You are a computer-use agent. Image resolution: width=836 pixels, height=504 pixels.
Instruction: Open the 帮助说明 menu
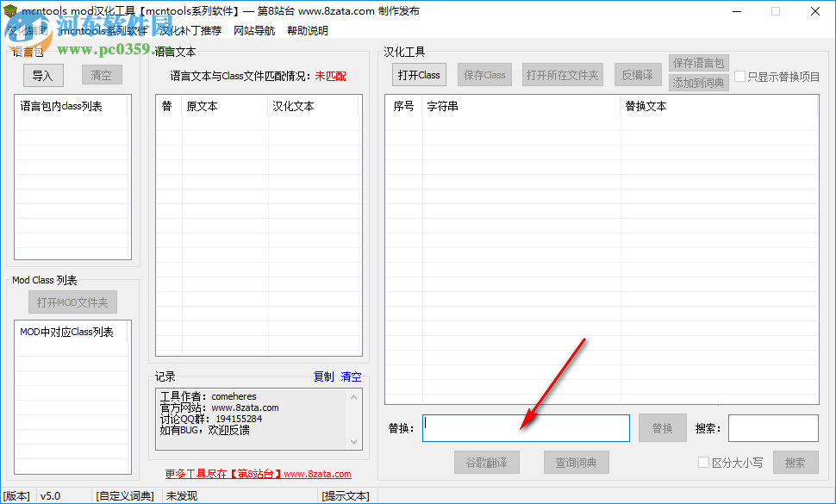(307, 30)
